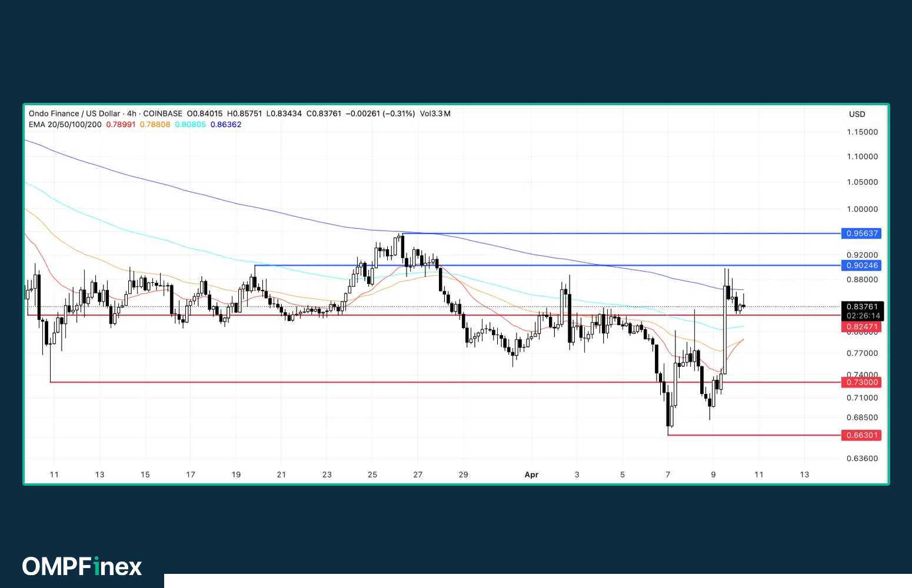Select the 4h interval label
912x588 pixels.
[131, 113]
